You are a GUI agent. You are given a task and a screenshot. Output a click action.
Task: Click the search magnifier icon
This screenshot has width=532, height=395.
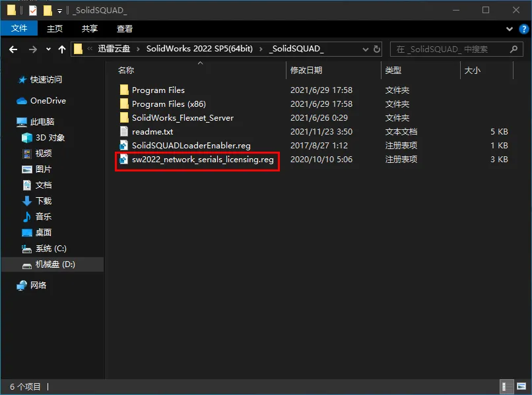click(514, 49)
